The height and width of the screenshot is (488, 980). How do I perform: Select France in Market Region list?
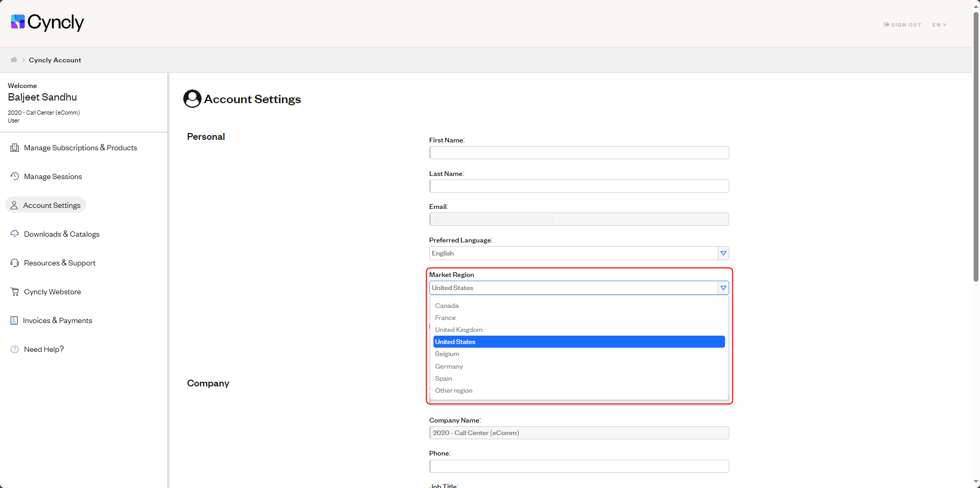pyautogui.click(x=579, y=317)
